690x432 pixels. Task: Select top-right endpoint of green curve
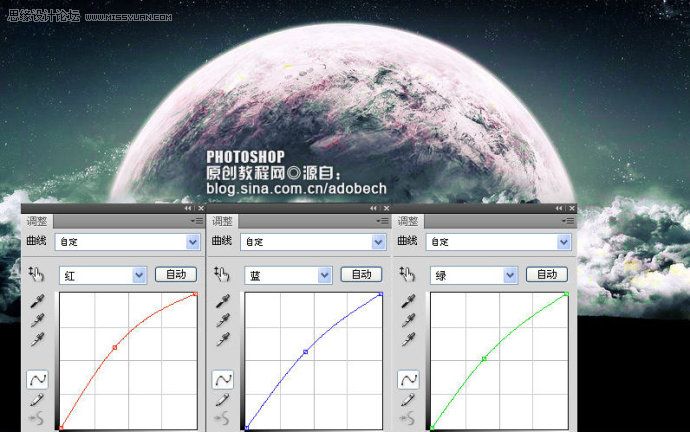(566, 294)
